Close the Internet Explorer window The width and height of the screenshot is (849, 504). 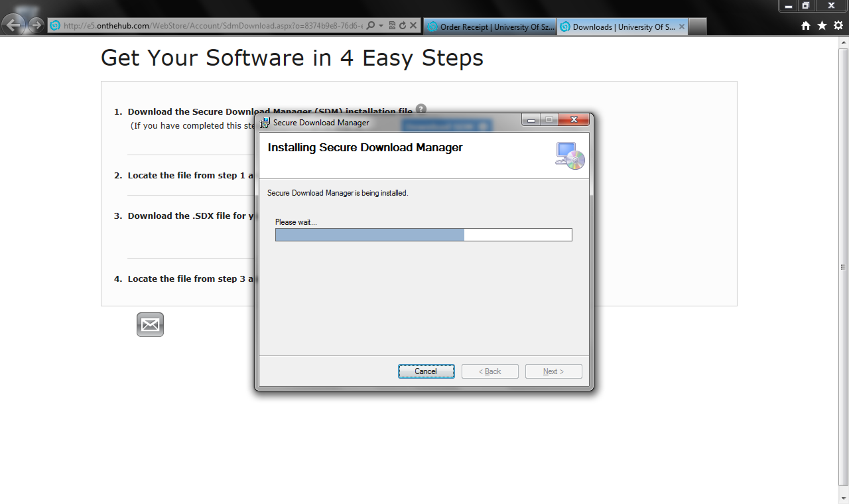pos(830,5)
